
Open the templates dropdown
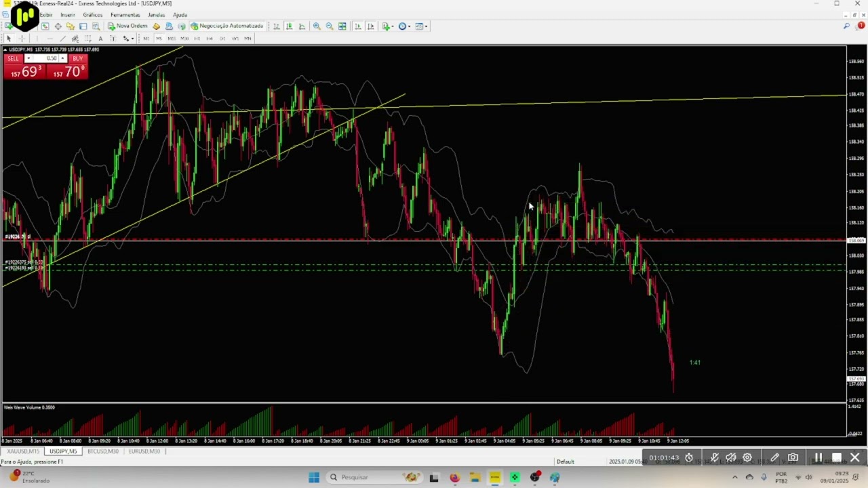[422, 26]
